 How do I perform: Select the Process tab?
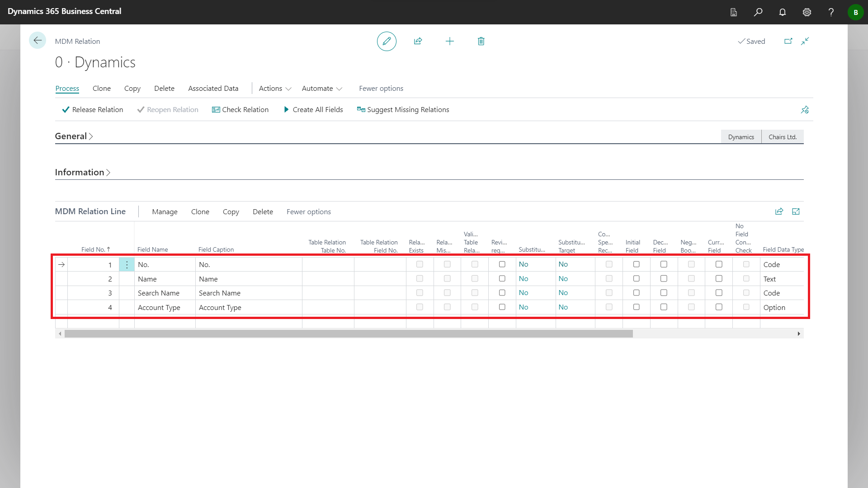pos(67,89)
